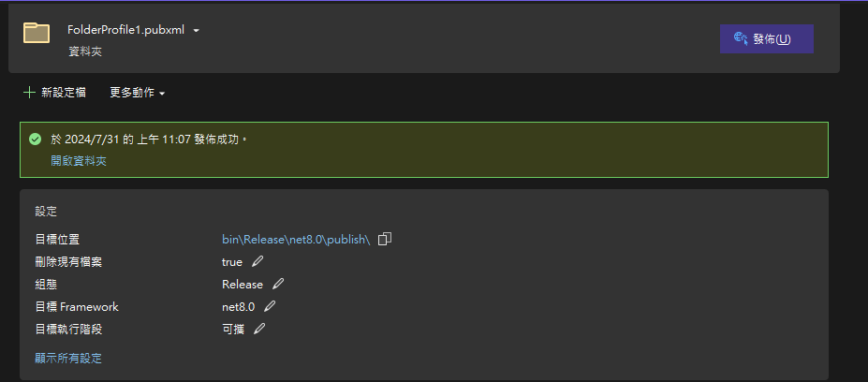Select the net8.0 framework value text

(239, 307)
